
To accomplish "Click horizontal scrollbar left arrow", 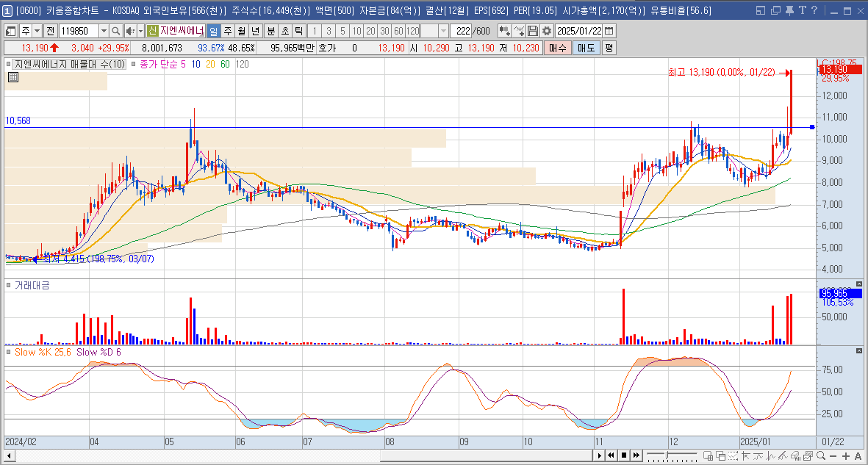I will coord(8,455).
